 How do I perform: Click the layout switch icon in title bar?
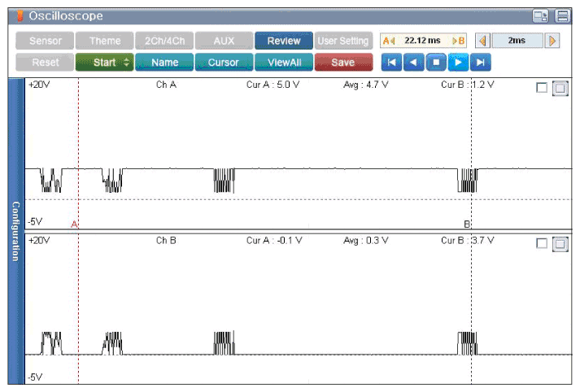pos(540,16)
